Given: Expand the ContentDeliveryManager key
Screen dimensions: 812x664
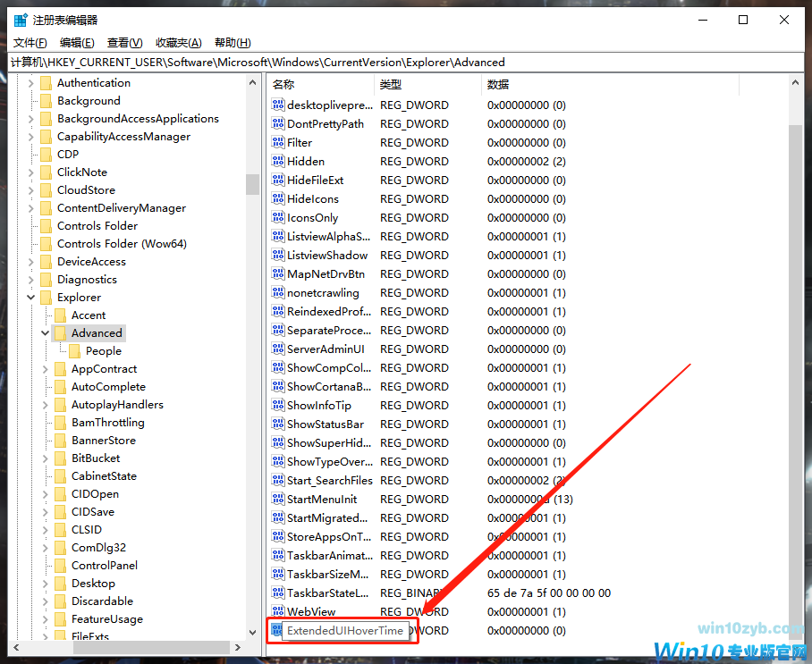Looking at the screenshot, I should [x=32, y=208].
